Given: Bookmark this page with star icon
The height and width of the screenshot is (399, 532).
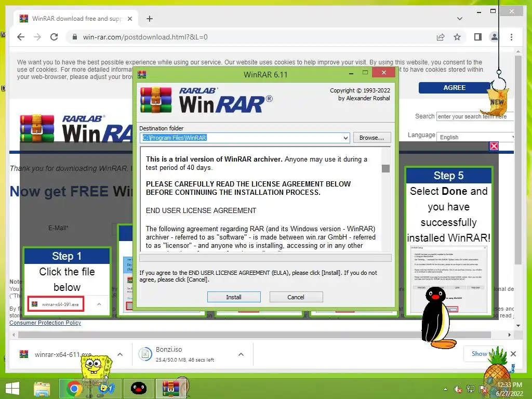Looking at the screenshot, I should pos(457,37).
